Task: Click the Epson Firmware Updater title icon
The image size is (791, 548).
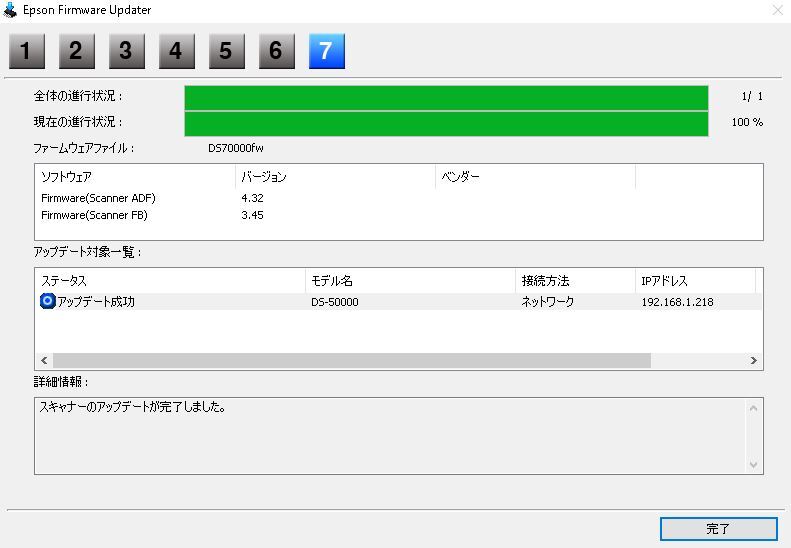Action: 10,10
